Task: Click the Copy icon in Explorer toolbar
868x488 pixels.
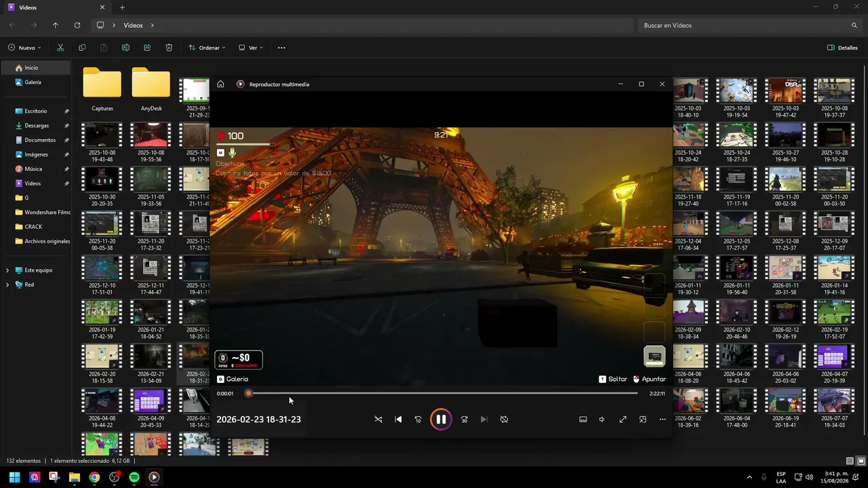Action: 82,47
